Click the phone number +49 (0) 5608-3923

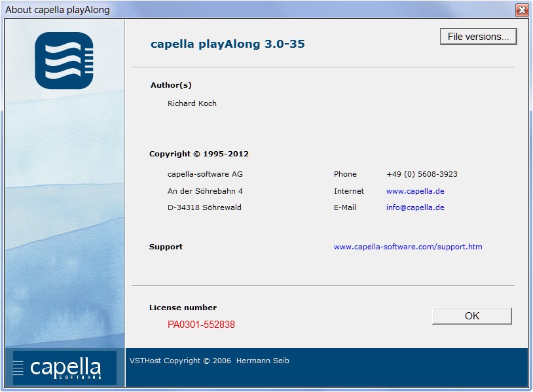click(422, 174)
